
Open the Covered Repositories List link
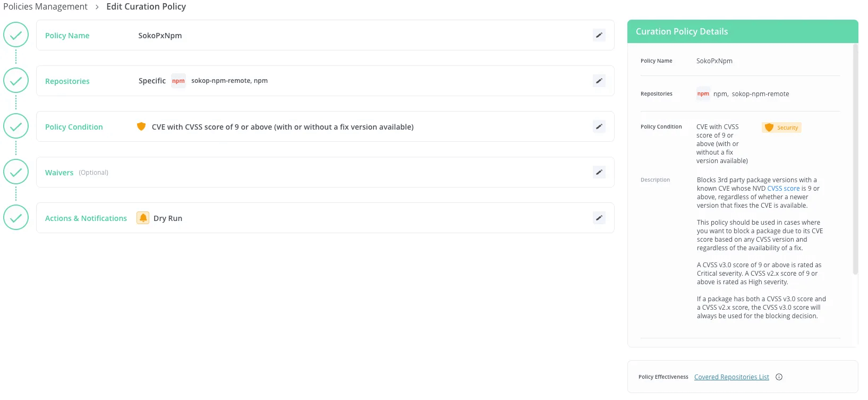pos(731,377)
